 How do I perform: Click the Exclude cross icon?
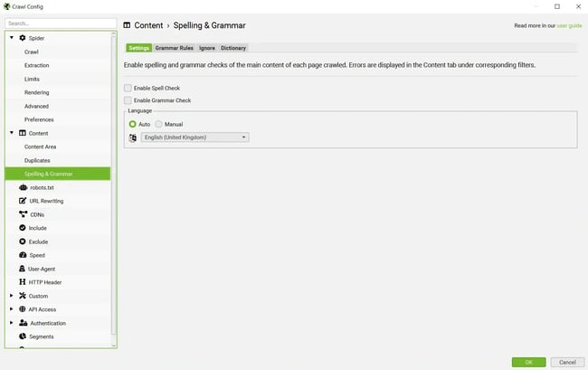click(x=23, y=242)
